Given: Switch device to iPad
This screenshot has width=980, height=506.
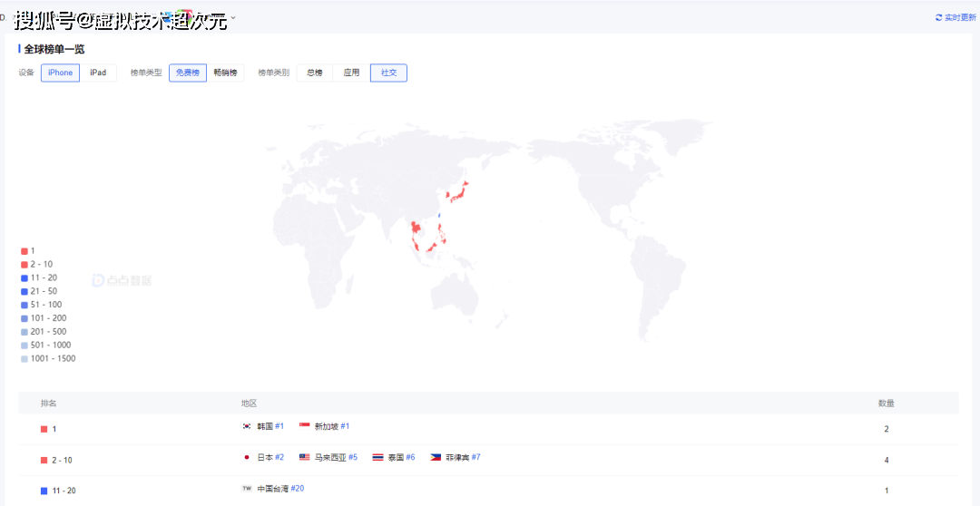Looking at the screenshot, I should tap(98, 73).
